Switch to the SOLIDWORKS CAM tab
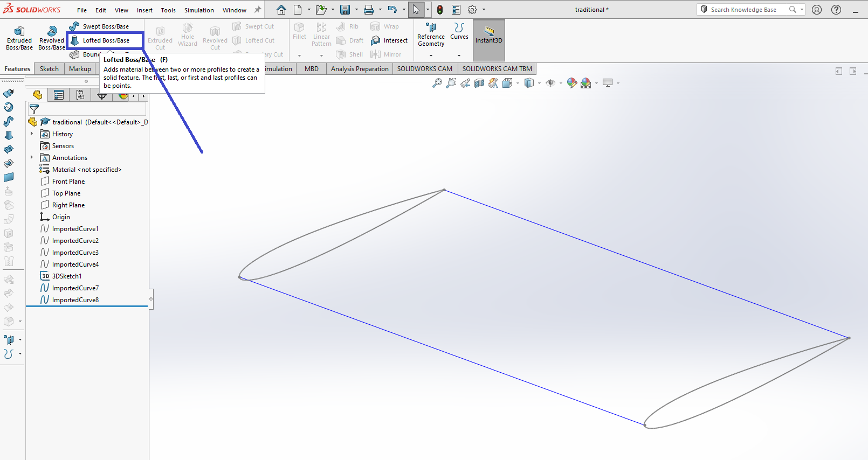The image size is (868, 460). pyautogui.click(x=425, y=69)
